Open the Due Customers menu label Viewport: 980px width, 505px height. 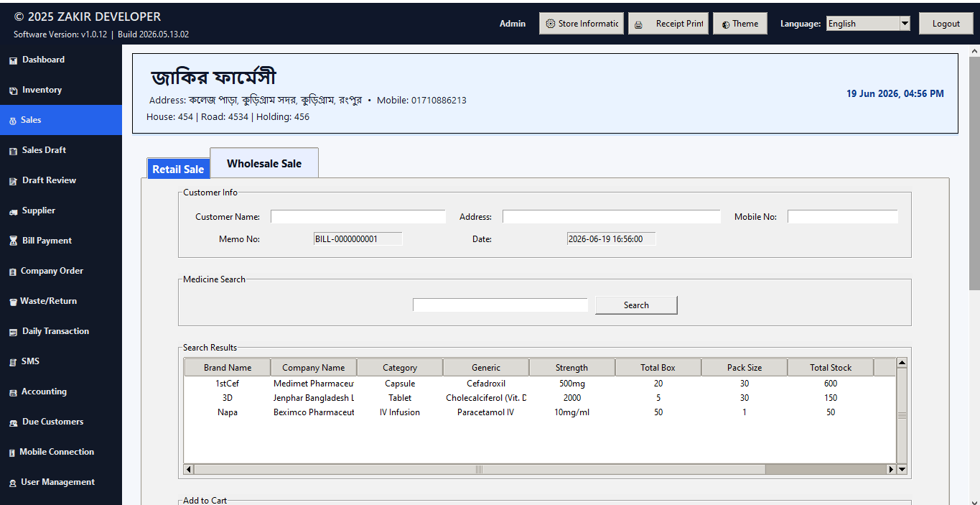click(x=52, y=422)
